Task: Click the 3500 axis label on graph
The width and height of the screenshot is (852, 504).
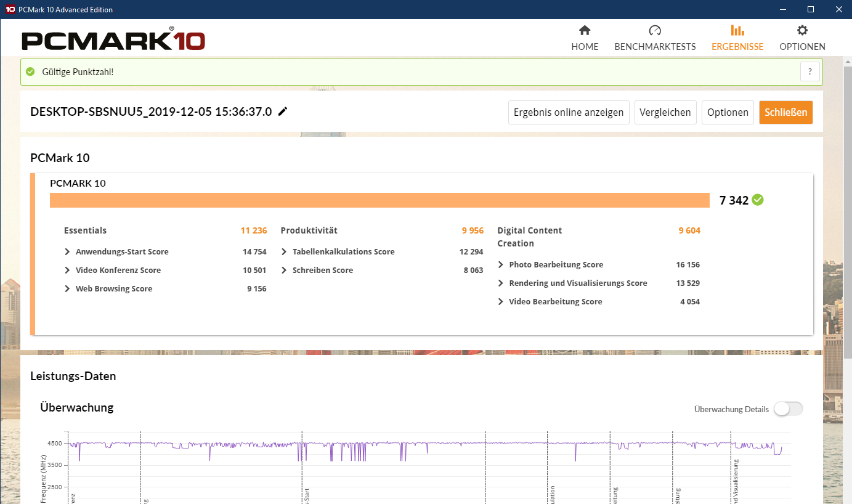Action: 54,465
